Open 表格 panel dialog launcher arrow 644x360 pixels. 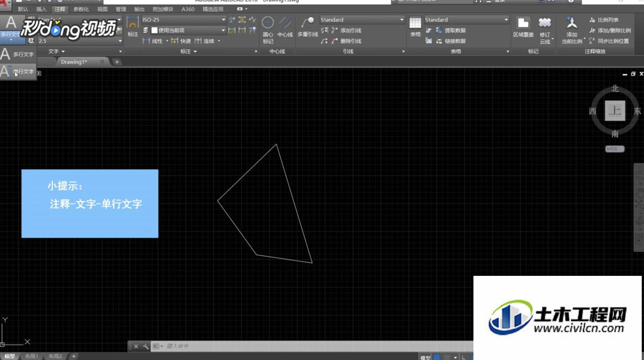507,51
